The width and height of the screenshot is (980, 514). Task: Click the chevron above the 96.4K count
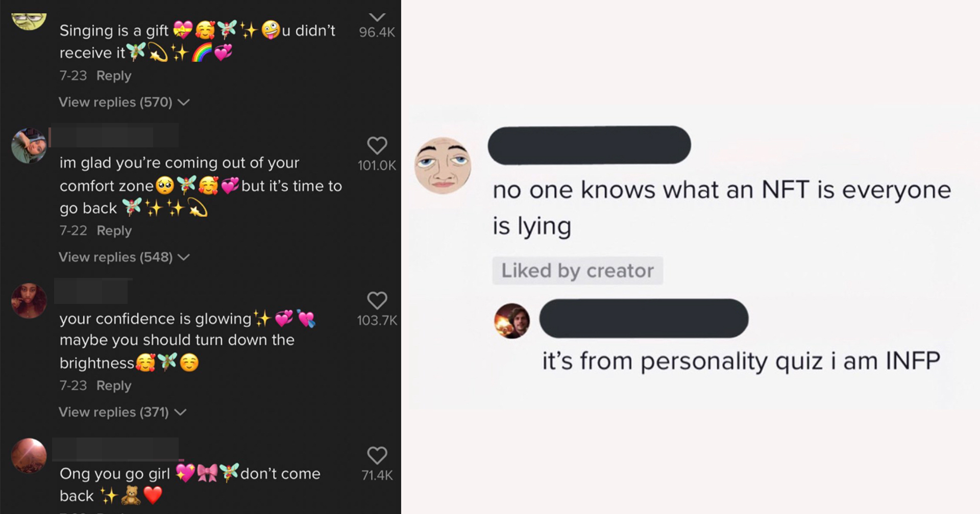click(377, 18)
